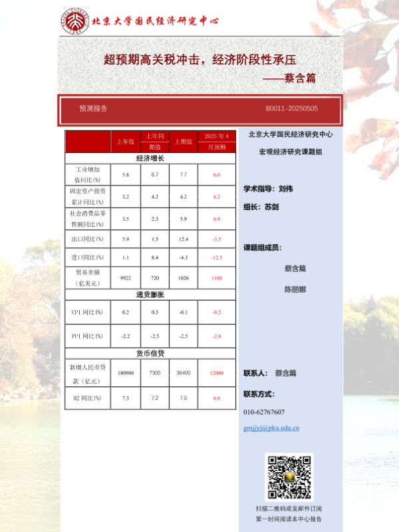
Task: Click the 学术指导：刘伟 text
Action: [268, 189]
